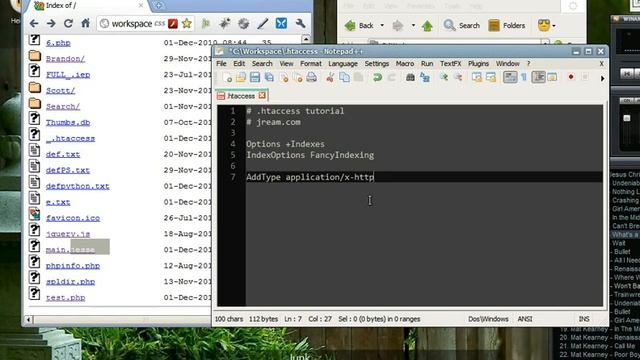Click the ANSI encoding status entry

[524, 319]
